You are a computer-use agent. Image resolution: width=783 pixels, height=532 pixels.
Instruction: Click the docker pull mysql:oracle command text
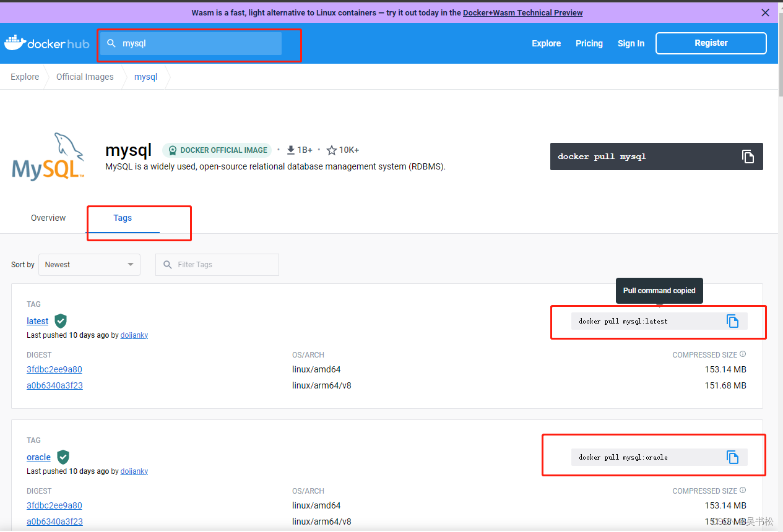click(623, 457)
